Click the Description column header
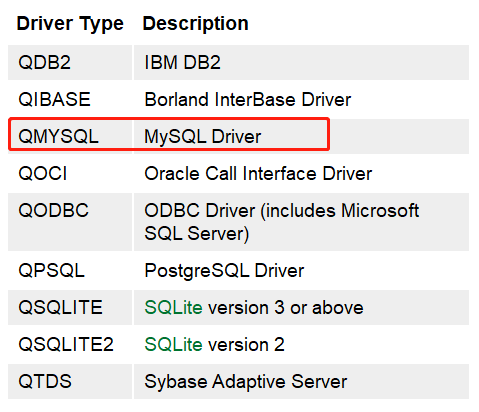This screenshot has height=412, width=479. click(x=196, y=24)
